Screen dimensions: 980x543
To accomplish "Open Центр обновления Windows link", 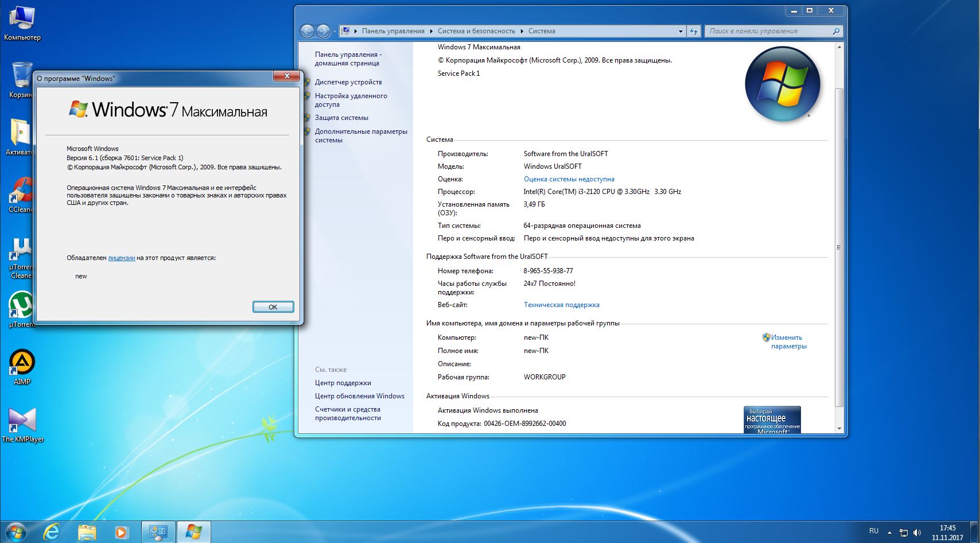I will [359, 396].
